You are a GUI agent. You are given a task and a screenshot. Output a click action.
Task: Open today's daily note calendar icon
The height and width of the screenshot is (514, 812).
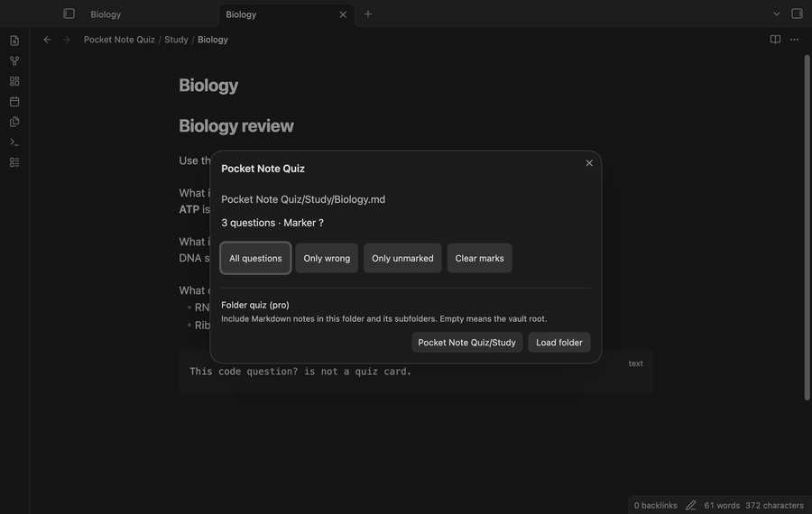point(14,102)
